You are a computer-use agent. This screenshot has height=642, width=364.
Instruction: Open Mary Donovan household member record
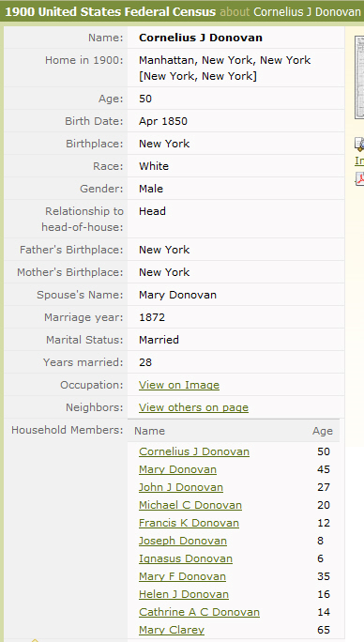tap(177, 469)
